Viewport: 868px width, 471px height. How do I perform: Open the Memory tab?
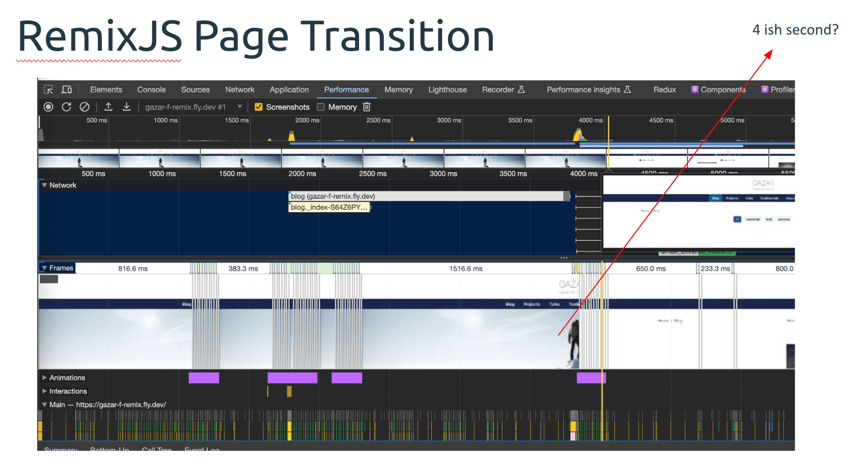[399, 90]
